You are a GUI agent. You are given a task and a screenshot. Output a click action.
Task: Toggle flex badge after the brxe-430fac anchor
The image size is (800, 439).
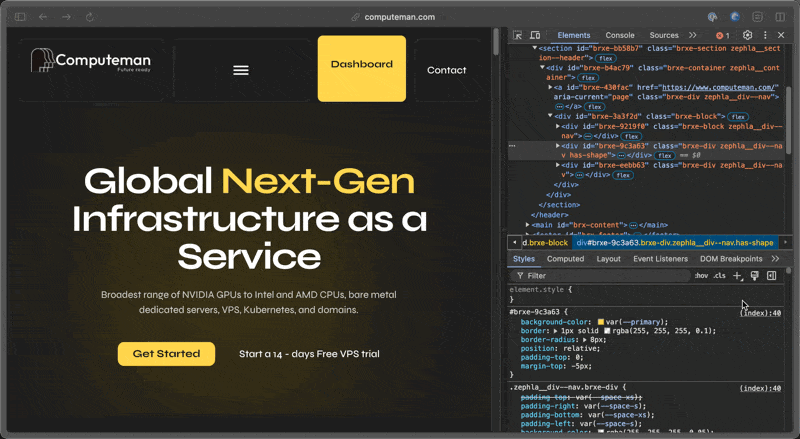tap(594, 107)
